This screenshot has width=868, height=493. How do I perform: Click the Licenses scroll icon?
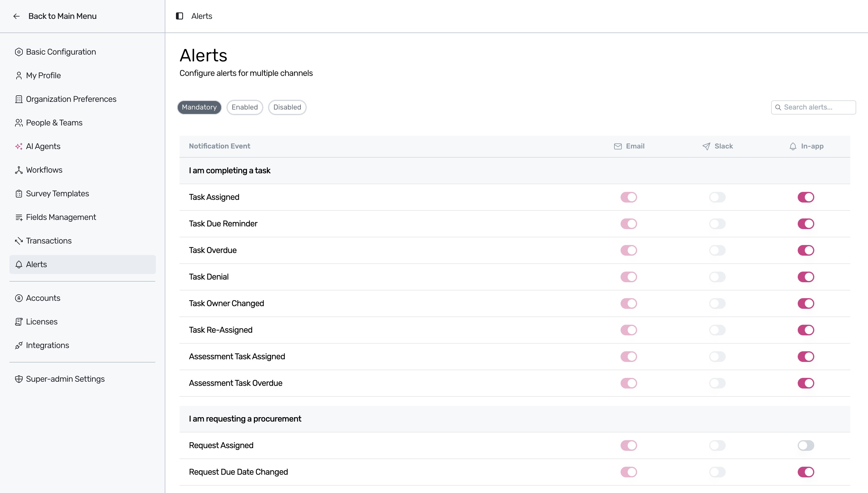click(x=19, y=322)
